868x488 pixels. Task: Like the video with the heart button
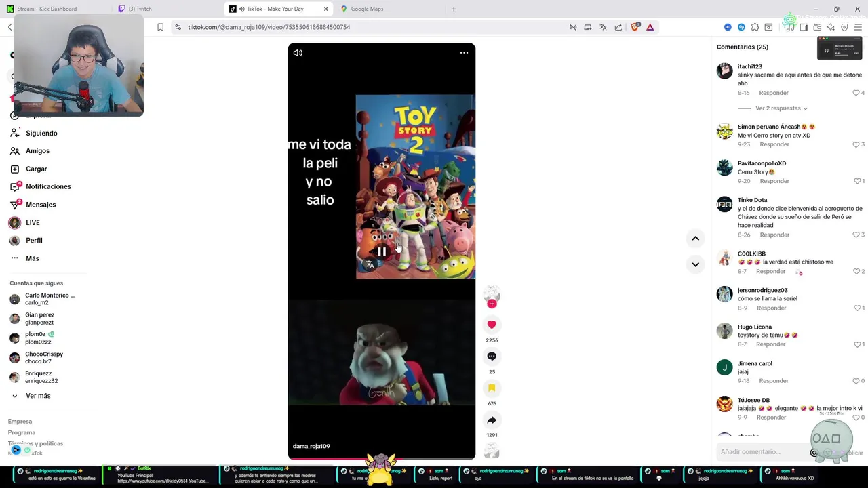[492, 325]
